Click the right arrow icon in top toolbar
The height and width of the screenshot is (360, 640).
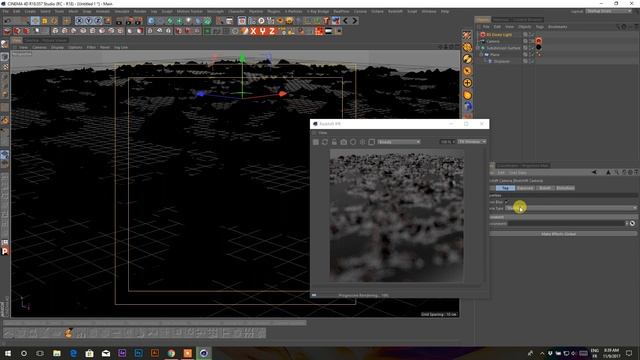pos(355,20)
